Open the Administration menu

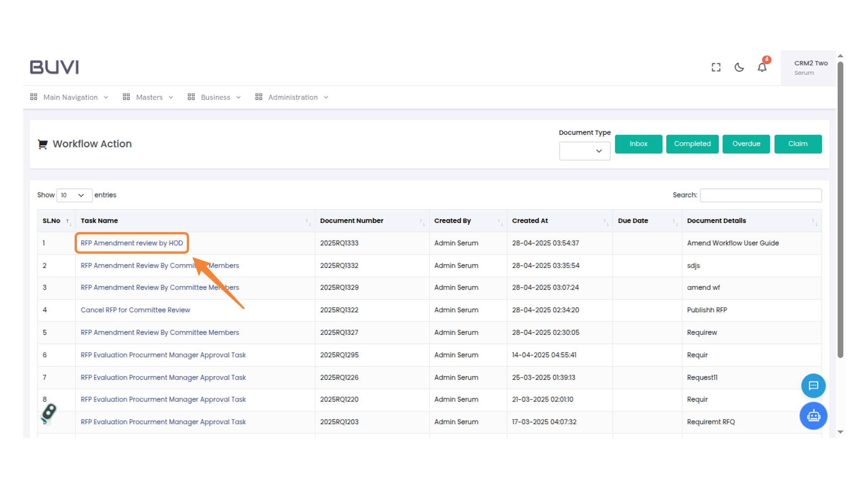click(x=292, y=97)
